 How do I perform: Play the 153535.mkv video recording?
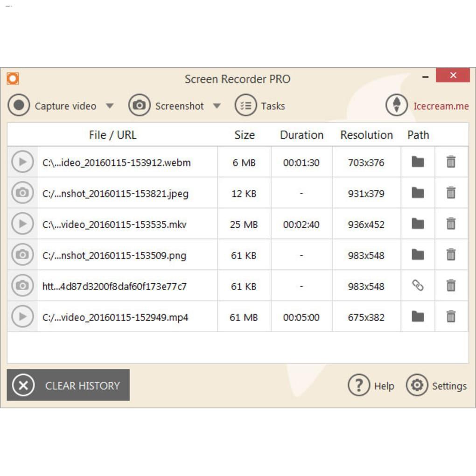(22, 224)
